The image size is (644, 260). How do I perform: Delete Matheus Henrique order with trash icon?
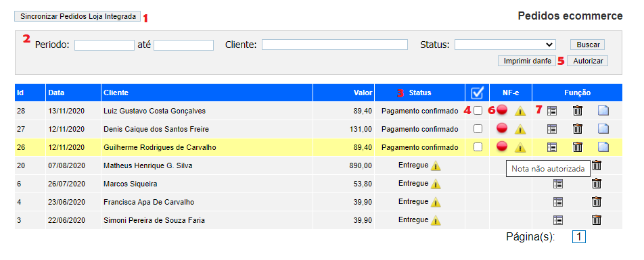(x=597, y=165)
